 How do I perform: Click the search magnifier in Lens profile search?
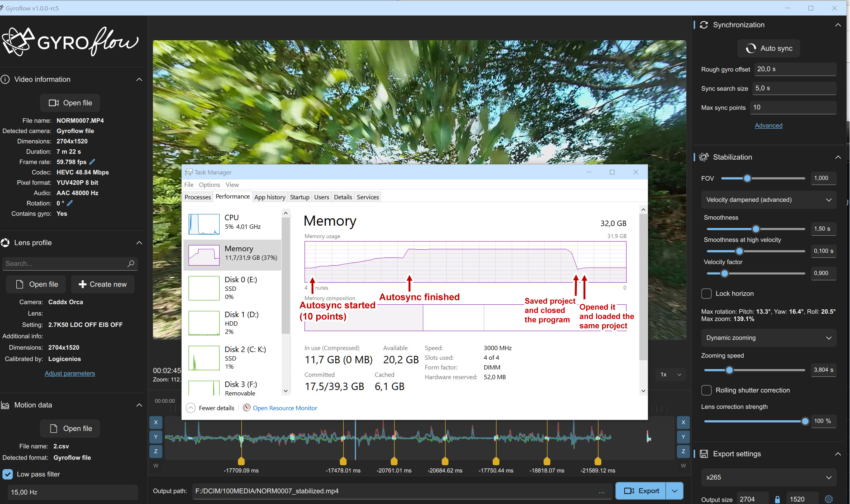pyautogui.click(x=132, y=264)
